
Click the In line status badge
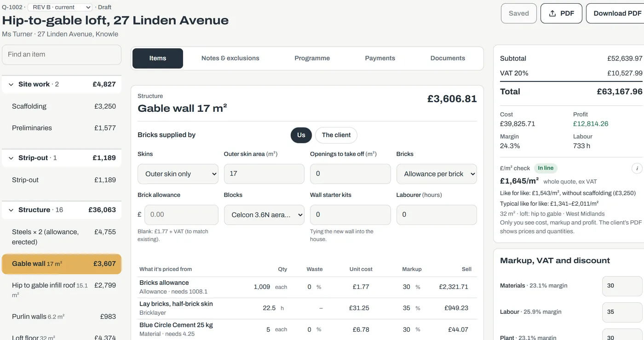coord(546,168)
